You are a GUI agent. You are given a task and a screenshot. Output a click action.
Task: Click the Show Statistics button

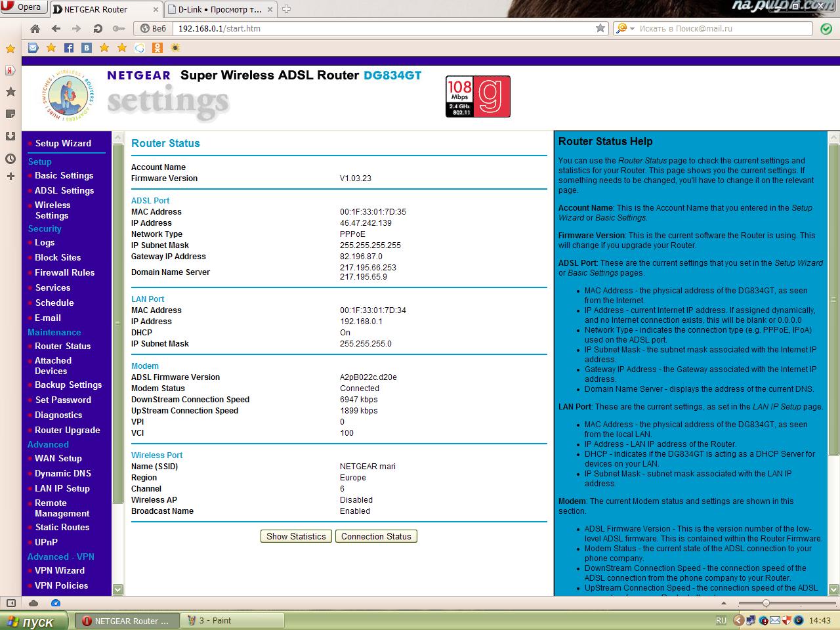[296, 536]
